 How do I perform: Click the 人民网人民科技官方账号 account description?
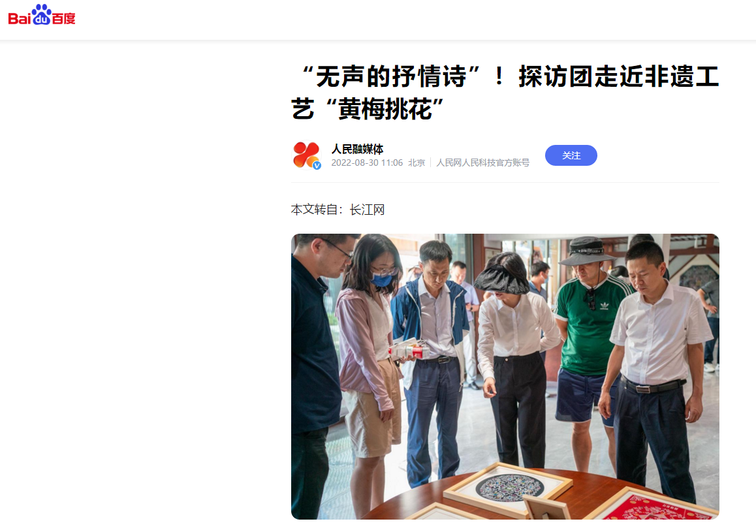(482, 163)
